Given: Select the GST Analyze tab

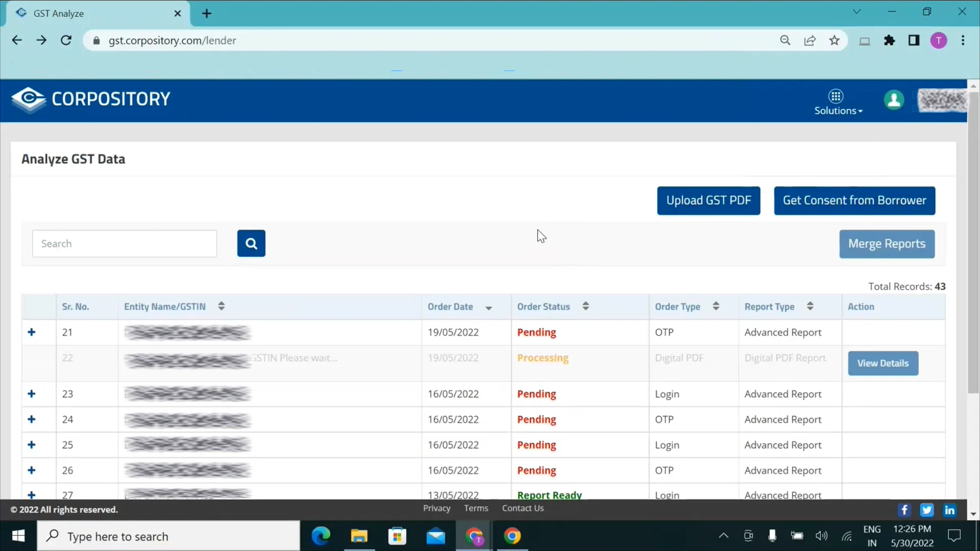Looking at the screenshot, I should coord(98,14).
